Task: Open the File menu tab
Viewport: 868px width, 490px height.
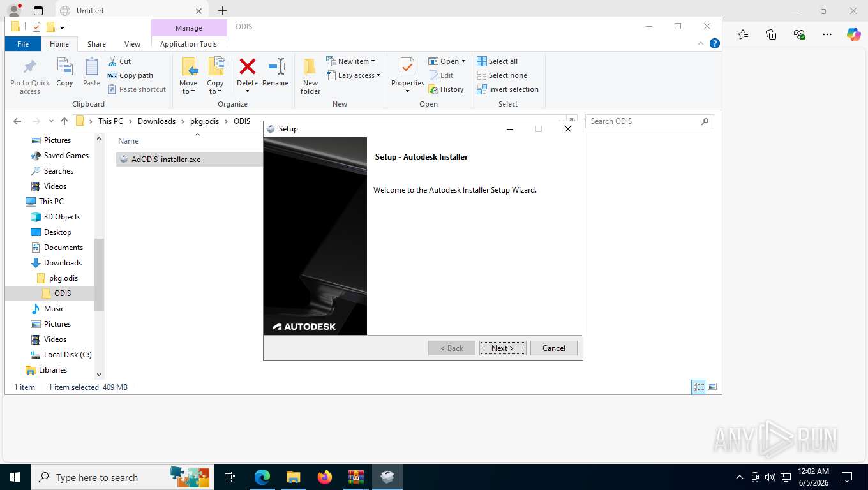Action: [23, 44]
